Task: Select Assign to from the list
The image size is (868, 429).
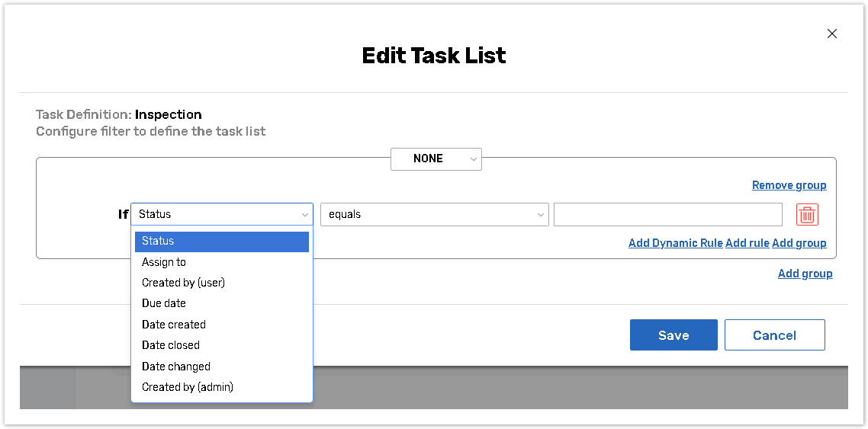Action: (164, 262)
